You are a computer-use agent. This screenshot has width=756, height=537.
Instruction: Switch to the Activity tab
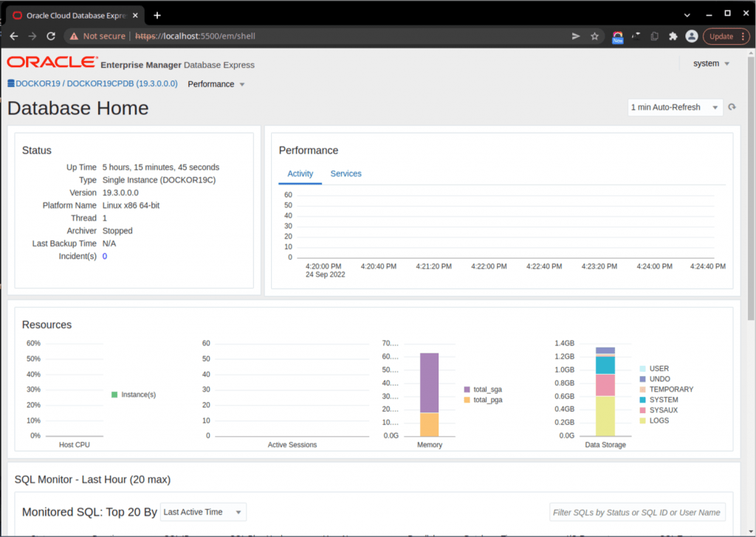click(300, 174)
